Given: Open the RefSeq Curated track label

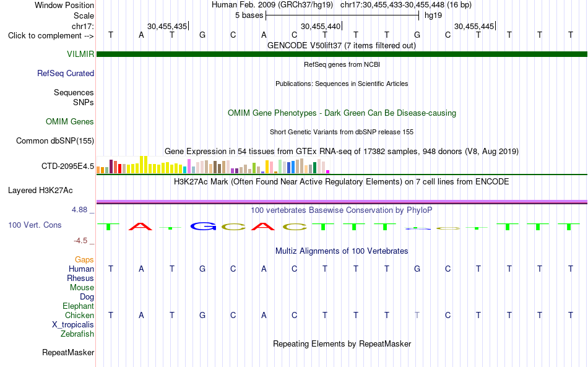Looking at the screenshot, I should pos(66,73).
